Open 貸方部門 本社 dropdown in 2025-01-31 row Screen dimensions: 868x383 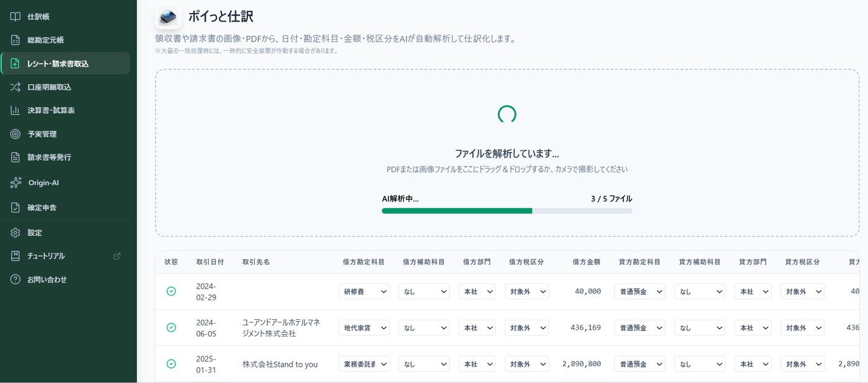click(753, 364)
